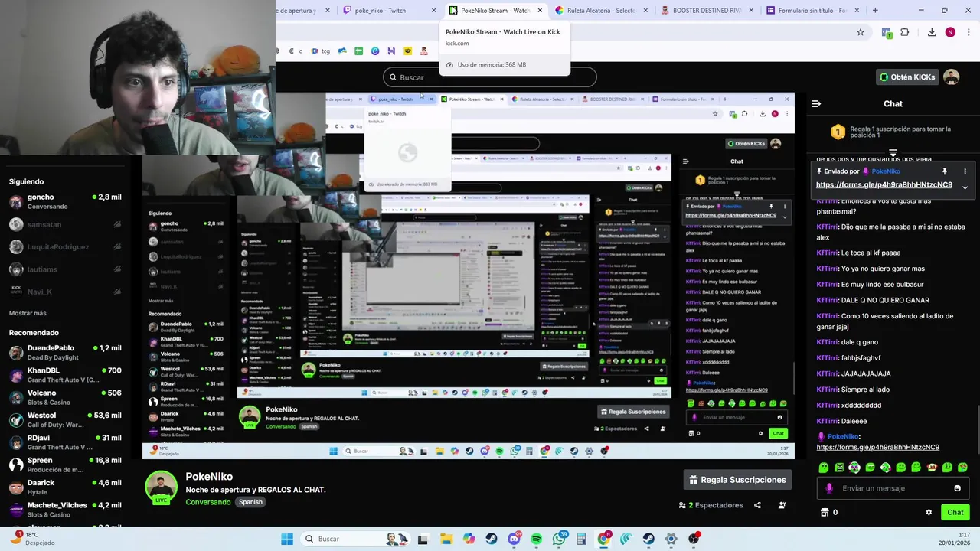Screen dimensions: 980x551
Task: Switch to the Formulario sin título tab
Action: [x=812, y=11]
